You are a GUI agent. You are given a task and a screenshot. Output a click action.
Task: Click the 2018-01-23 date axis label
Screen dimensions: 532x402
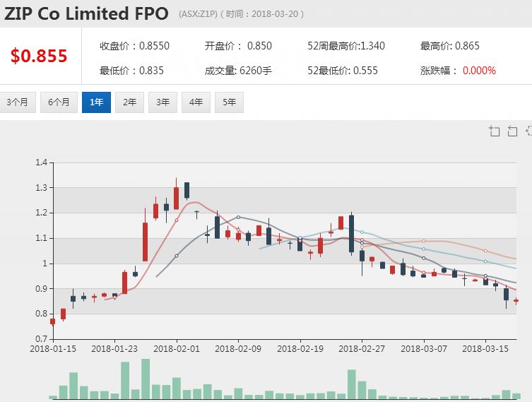(x=114, y=349)
